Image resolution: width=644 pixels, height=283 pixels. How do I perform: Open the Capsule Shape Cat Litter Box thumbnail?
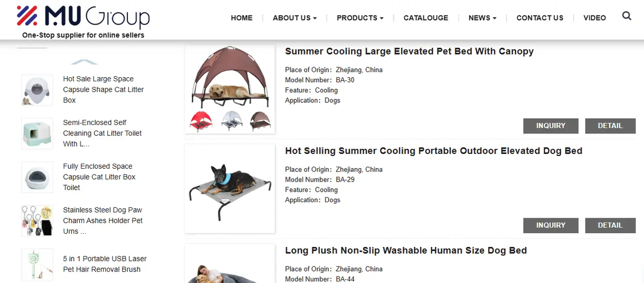click(x=37, y=90)
